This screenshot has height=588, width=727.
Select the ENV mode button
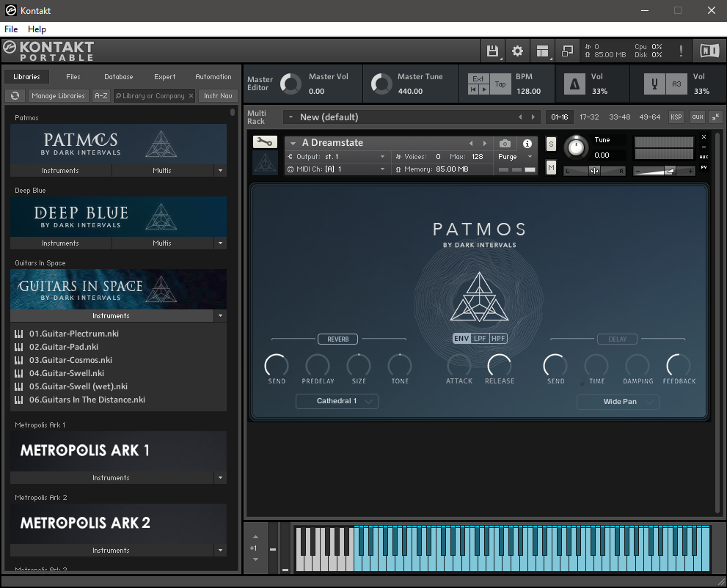pos(461,338)
